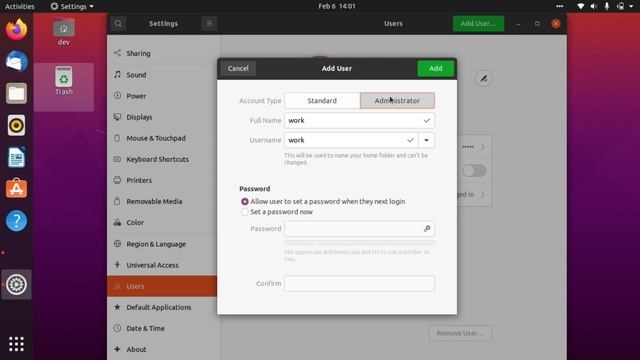Open the clock 'Feb 6 14:01' calendar
The height and width of the screenshot is (360, 640).
(337, 6)
